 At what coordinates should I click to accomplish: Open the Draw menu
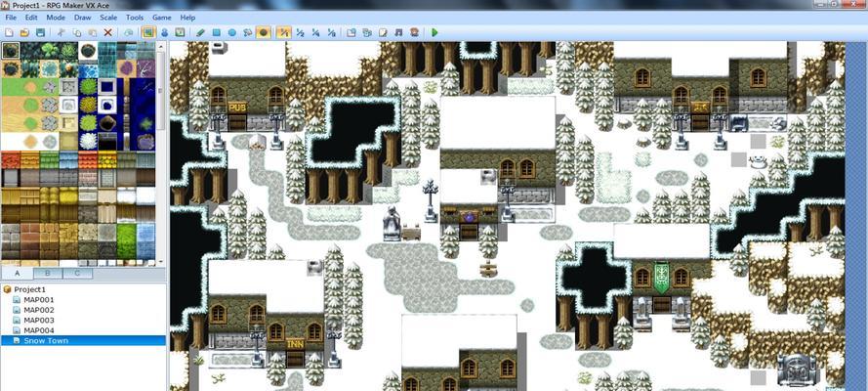[x=82, y=18]
